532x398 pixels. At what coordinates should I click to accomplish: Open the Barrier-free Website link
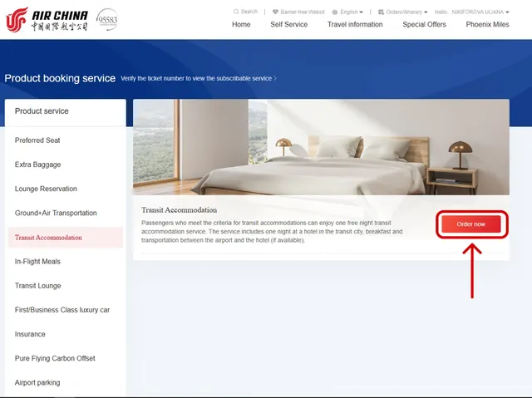[x=303, y=12]
